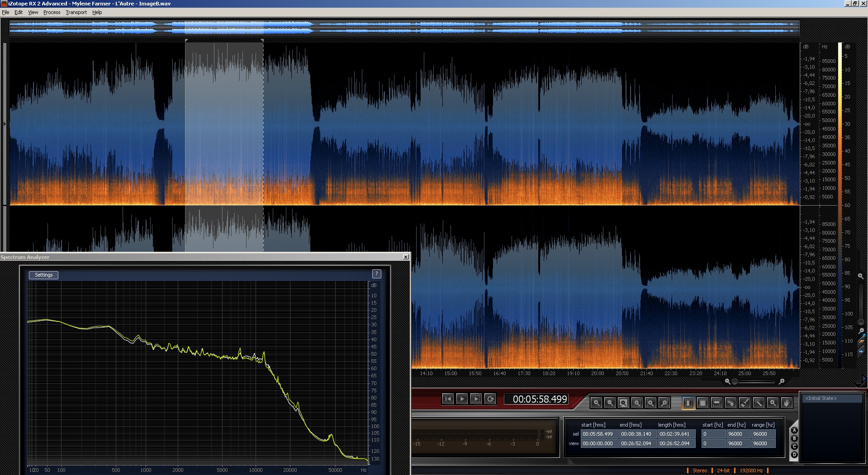
Task: Adjust the vertical zoom slider knob
Action: (861, 322)
